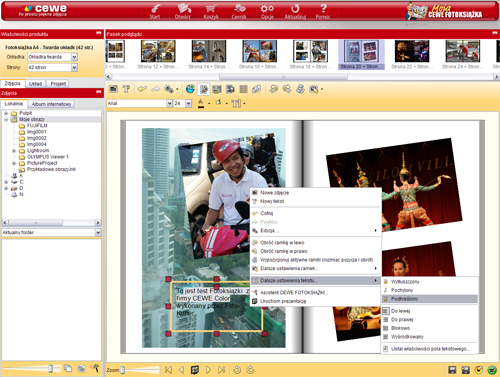Select the FUJIFILM folder in tree
This screenshot has height=377, width=500.
[37, 126]
